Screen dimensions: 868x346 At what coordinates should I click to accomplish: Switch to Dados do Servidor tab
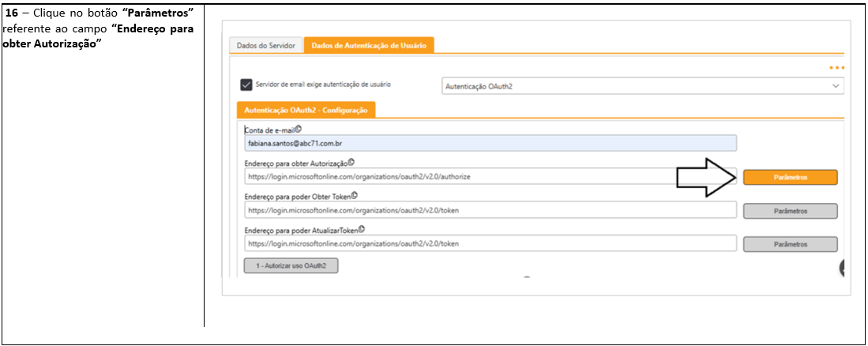click(266, 46)
